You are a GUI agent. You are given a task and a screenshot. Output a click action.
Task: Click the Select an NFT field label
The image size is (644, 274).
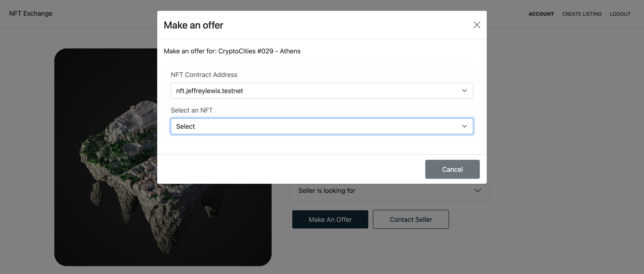(192, 110)
